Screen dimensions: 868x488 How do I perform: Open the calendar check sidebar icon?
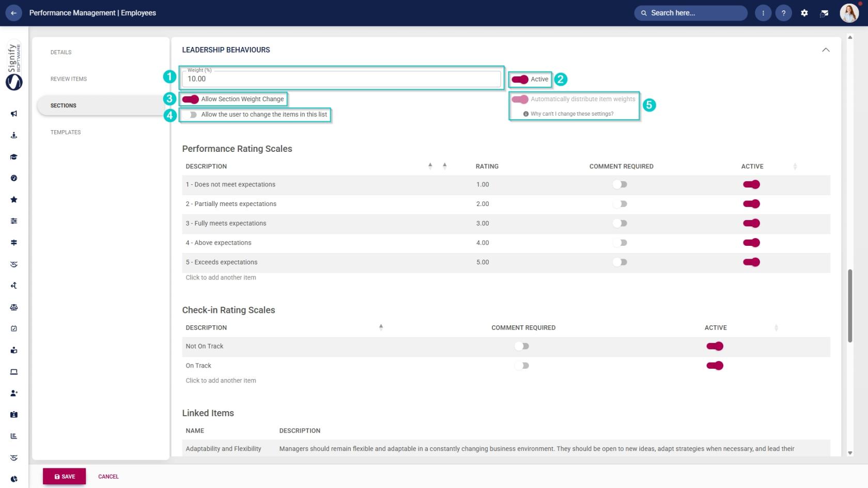(14, 328)
